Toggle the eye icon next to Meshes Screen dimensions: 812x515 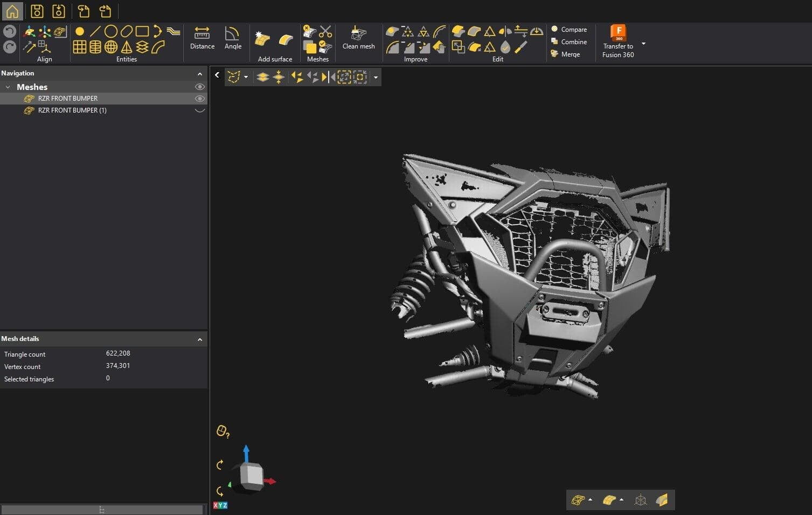click(199, 86)
